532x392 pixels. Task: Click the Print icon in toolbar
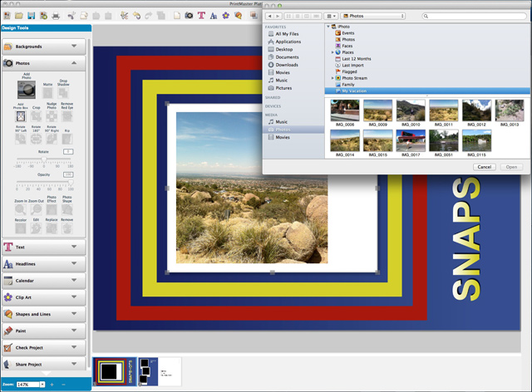point(55,16)
